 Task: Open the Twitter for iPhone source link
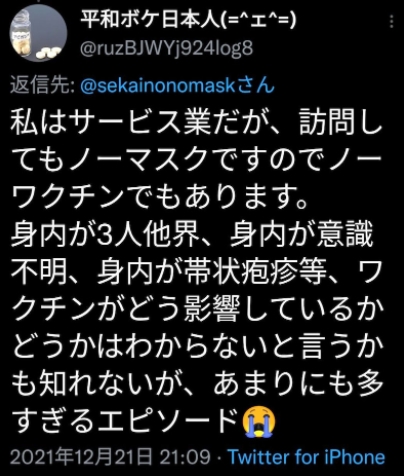point(306,457)
